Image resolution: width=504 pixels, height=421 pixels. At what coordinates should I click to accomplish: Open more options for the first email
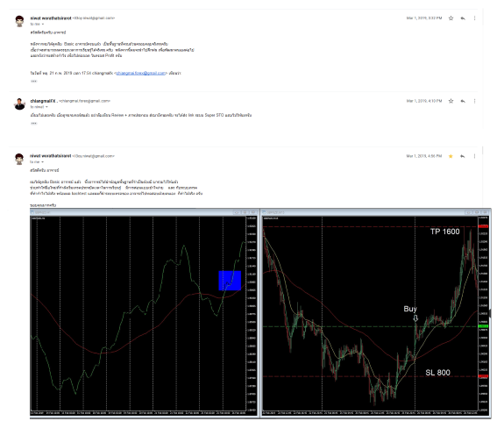(474, 18)
